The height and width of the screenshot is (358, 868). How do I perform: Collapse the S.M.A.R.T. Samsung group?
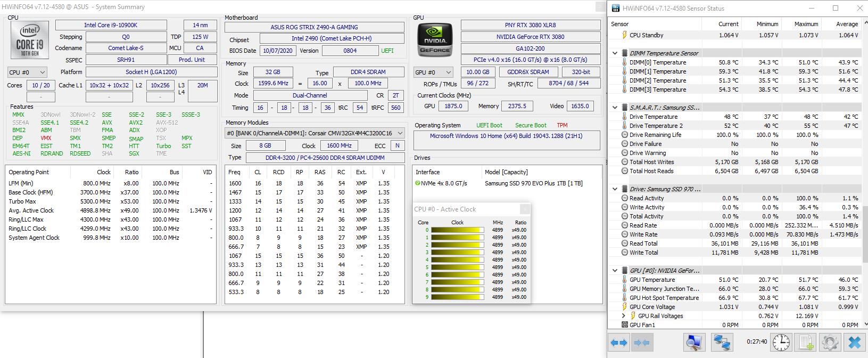(x=615, y=108)
